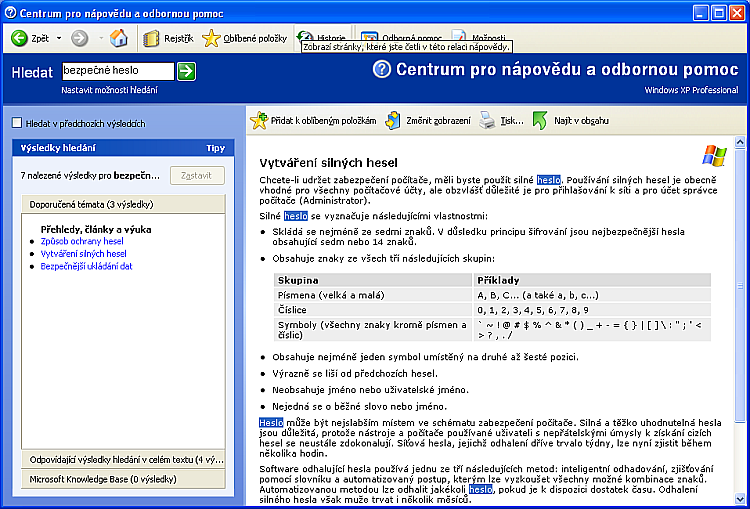Click the title bar help icon
750x509 pixels.
tap(11, 13)
